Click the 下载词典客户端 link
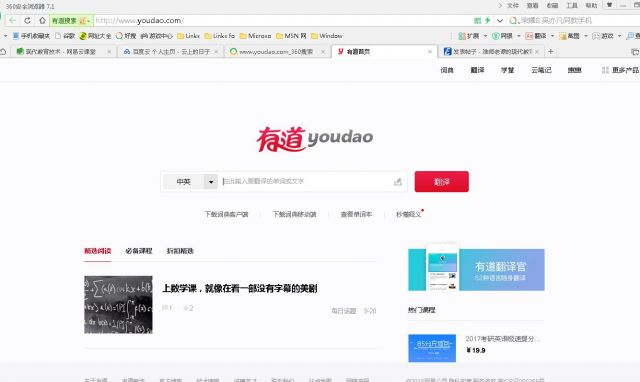 point(226,214)
